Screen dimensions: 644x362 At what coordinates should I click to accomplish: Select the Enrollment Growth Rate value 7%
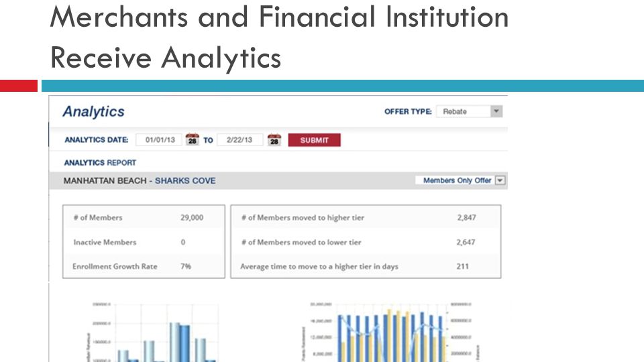coord(186,266)
